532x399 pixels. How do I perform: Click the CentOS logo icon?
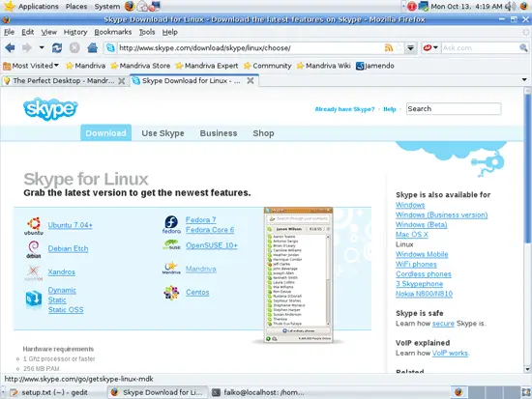coord(171,293)
